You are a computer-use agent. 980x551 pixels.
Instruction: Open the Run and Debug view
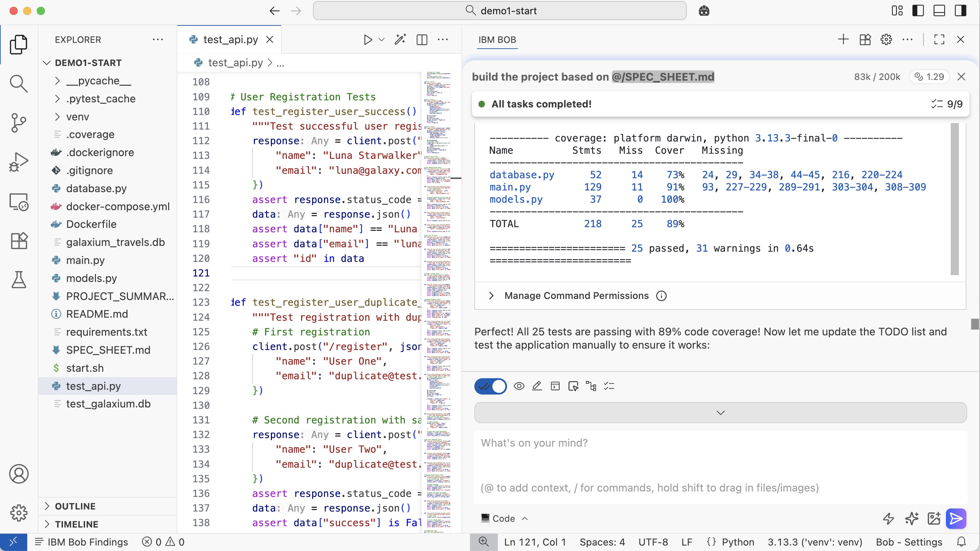tap(18, 162)
